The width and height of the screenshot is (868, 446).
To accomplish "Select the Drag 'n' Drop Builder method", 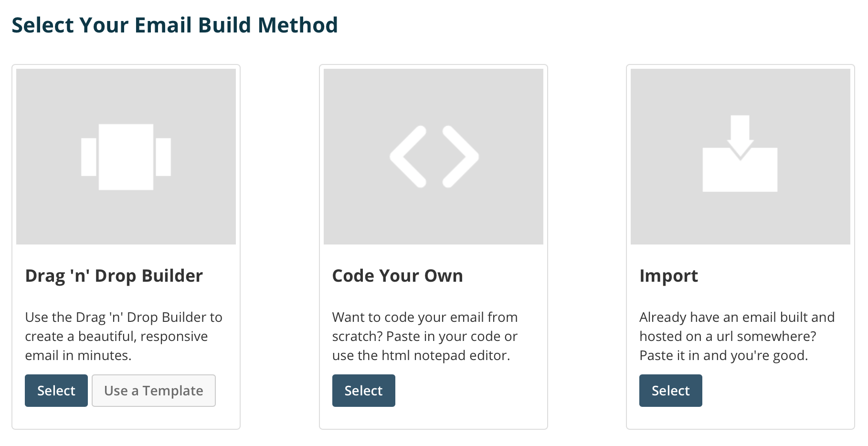I will [56, 391].
